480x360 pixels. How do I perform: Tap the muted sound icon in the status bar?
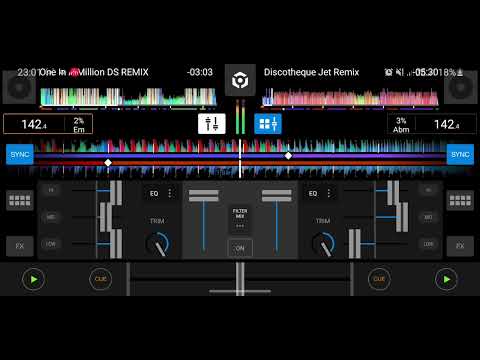pyautogui.click(x=400, y=72)
